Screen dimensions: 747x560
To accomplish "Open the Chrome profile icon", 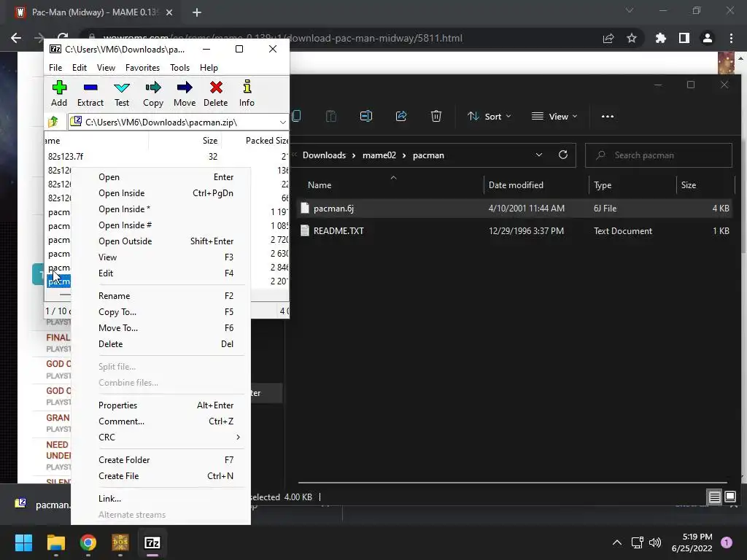I will pos(708,38).
